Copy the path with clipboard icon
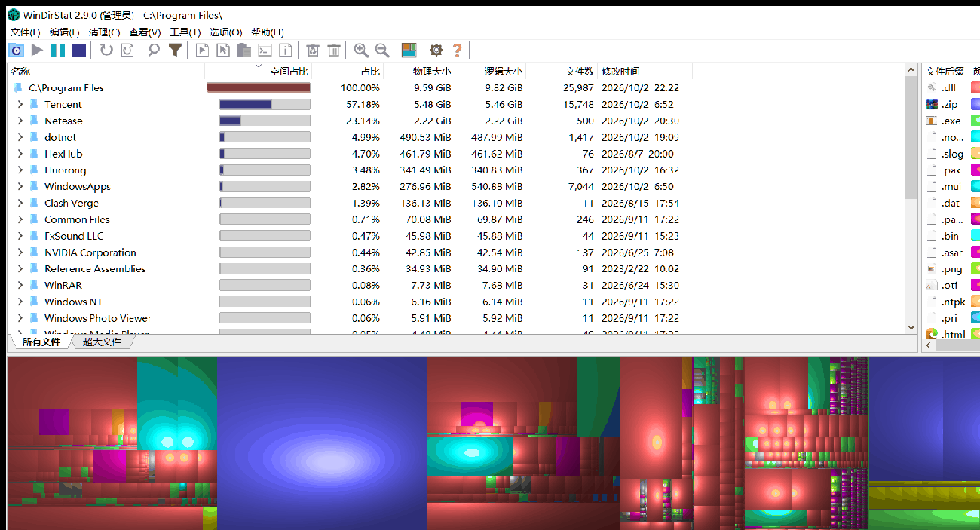Image resolution: width=980 pixels, height=530 pixels. (243, 50)
